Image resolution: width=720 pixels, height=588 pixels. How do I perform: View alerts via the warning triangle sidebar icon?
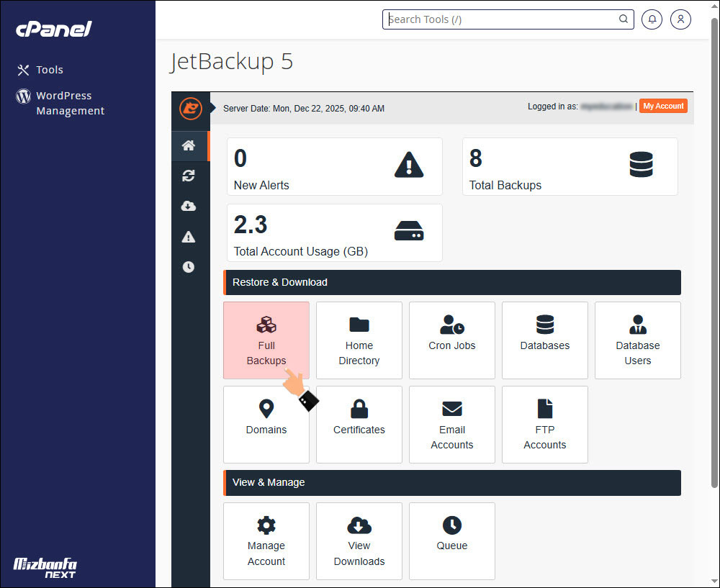pos(188,236)
